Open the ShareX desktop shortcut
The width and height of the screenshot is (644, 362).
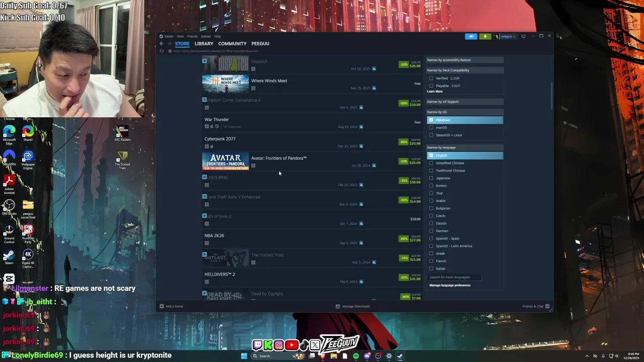coord(28,134)
